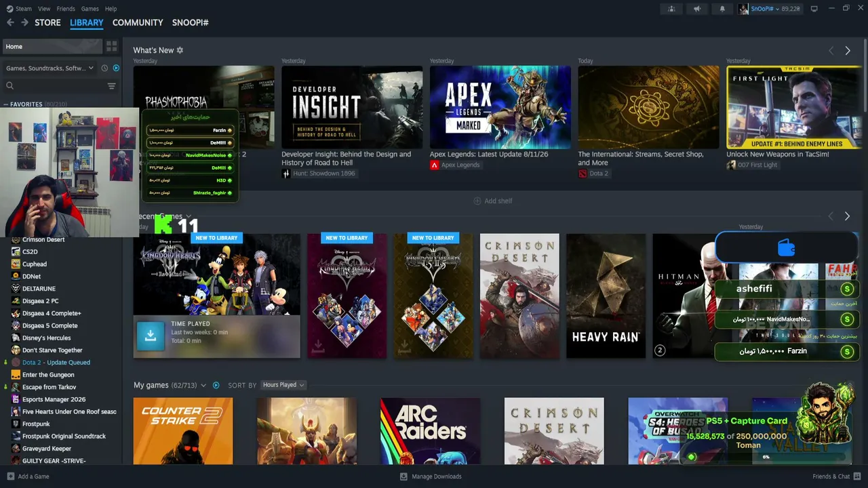Switch to the COMMUNITY tab
Viewport: 868px width, 488px height.
[138, 22]
